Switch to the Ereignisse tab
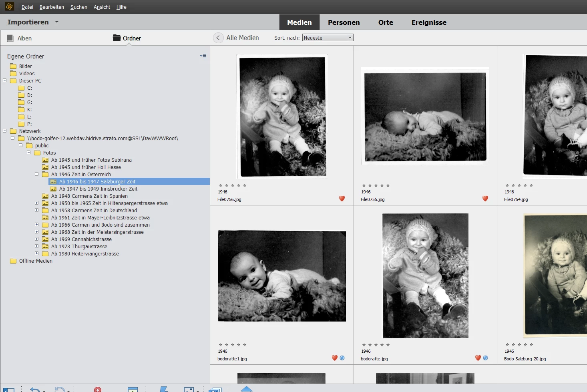587x392 pixels. click(429, 22)
